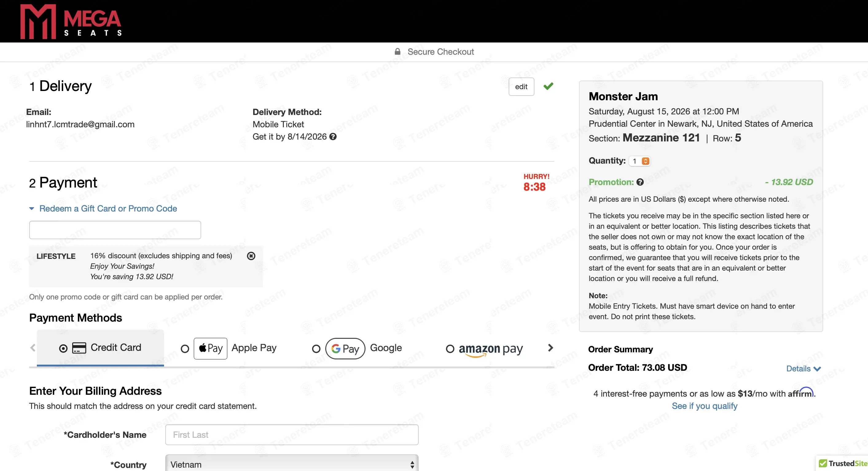Click the - 13.92 USD promotion amount
The height and width of the screenshot is (471, 868).
click(789, 182)
